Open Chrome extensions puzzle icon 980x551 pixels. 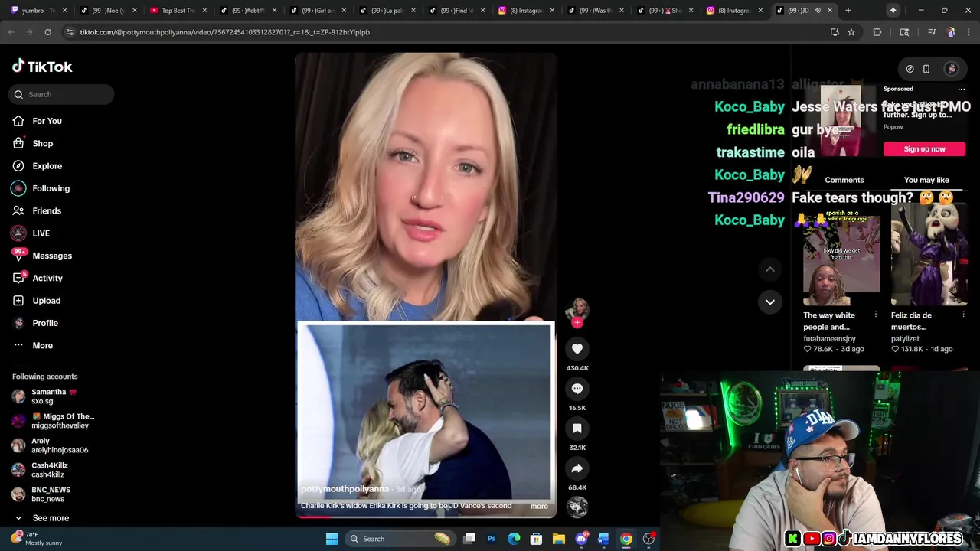(877, 32)
